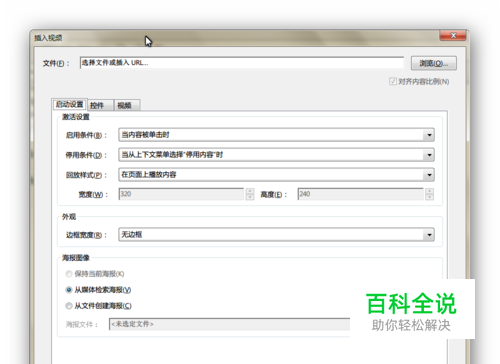The height and width of the screenshot is (364, 500).
Task: Click the 浏览 browse button
Action: [x=434, y=63]
